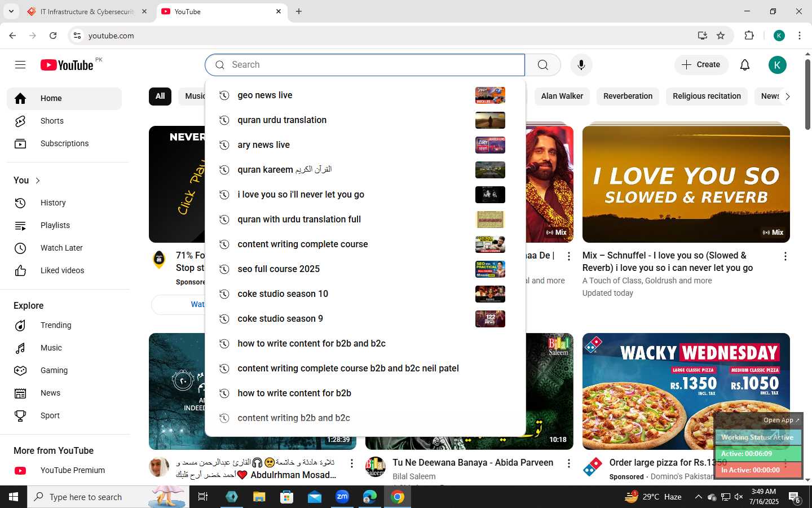Open File Explorer from the taskbar
The height and width of the screenshot is (508, 812).
pyautogui.click(x=259, y=497)
